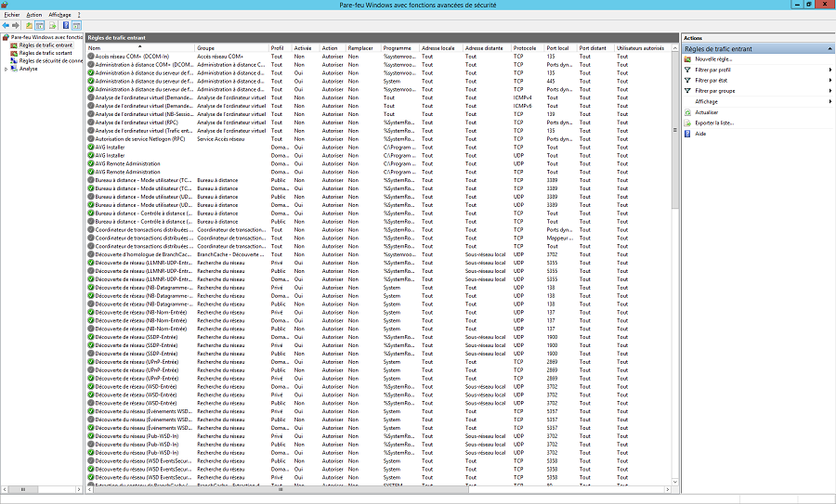Screen dimensions: 836x504
Task: Open the Action menu
Action: point(34,14)
